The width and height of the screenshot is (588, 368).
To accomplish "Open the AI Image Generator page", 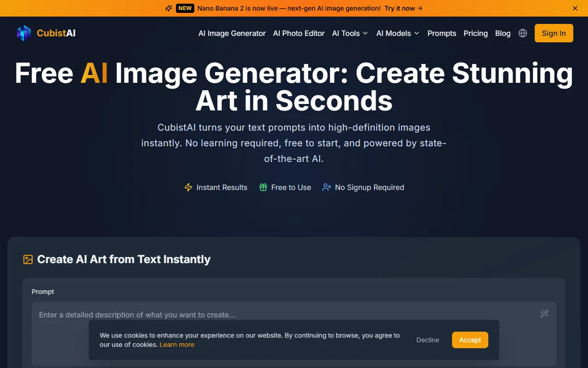I will [232, 33].
